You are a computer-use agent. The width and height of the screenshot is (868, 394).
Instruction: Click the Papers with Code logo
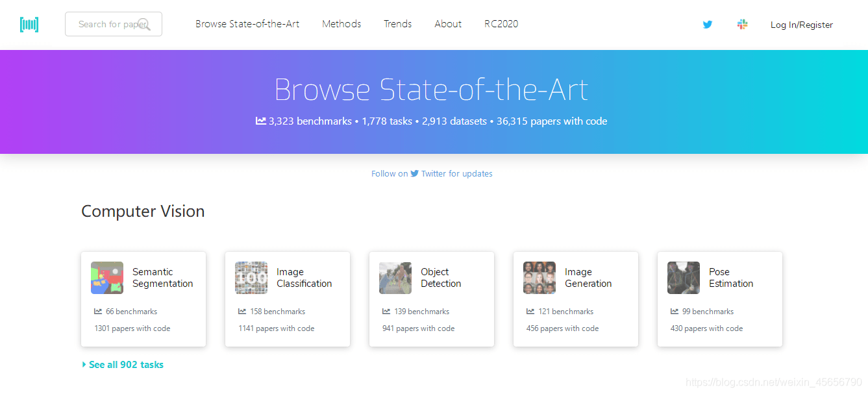(x=29, y=25)
